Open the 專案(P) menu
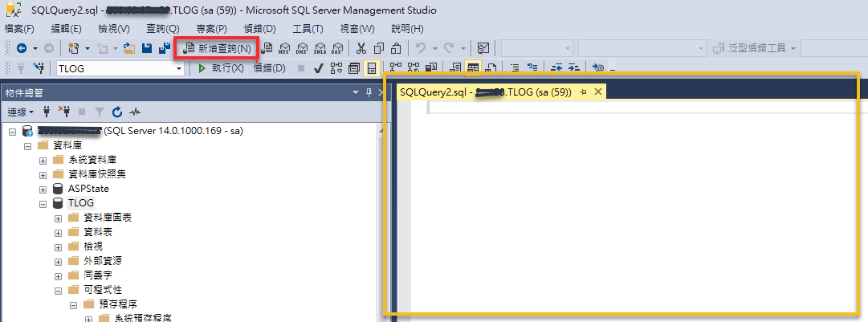 tap(211, 29)
